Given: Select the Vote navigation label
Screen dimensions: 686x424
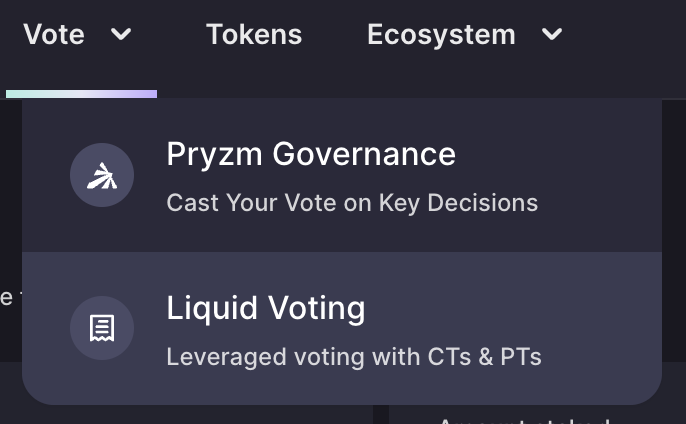Looking at the screenshot, I should pyautogui.click(x=54, y=34).
